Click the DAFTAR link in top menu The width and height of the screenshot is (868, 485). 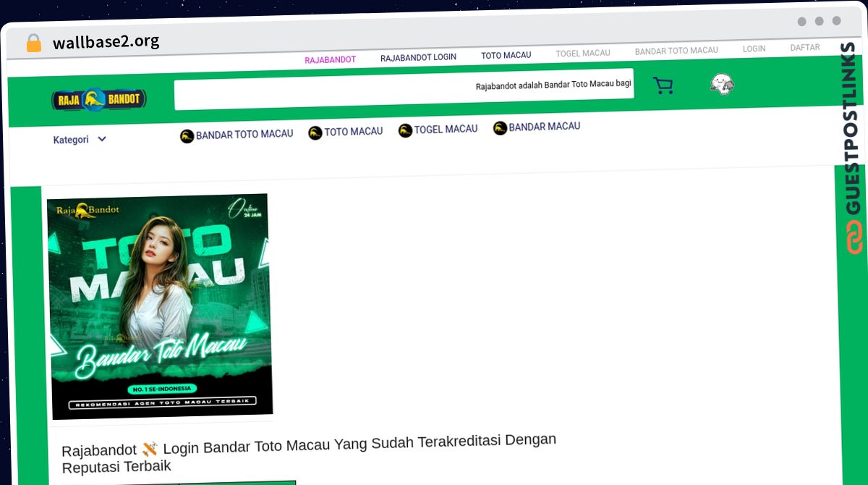[x=804, y=47]
